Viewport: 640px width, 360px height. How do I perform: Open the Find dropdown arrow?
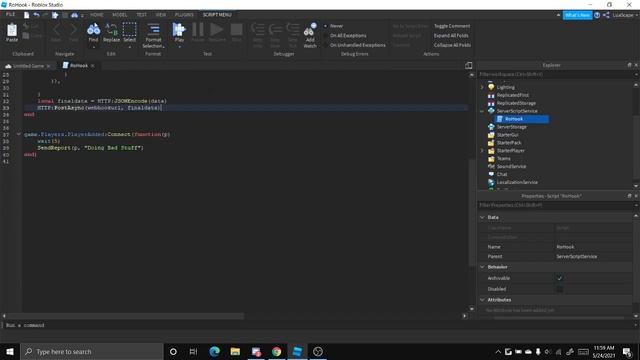(93, 47)
